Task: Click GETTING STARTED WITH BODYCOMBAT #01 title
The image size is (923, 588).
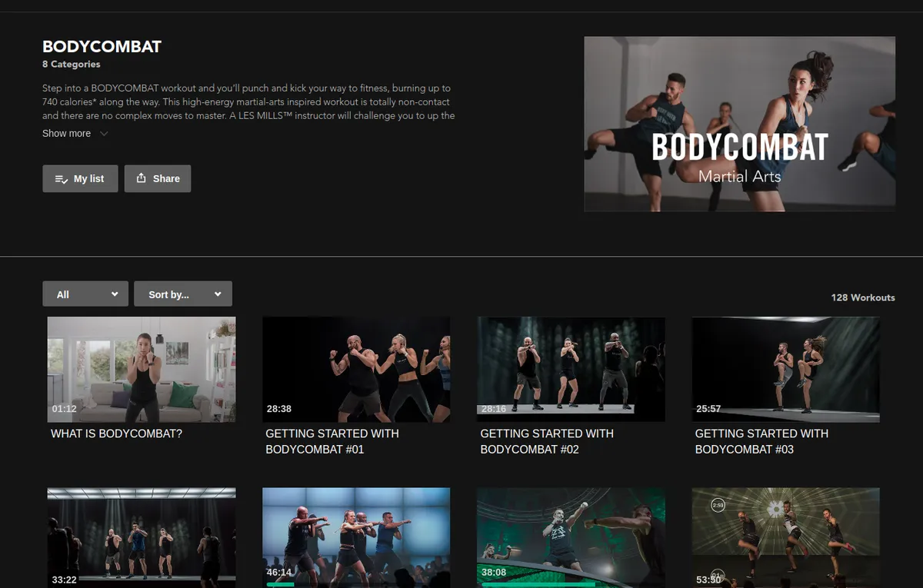Action: coord(332,441)
